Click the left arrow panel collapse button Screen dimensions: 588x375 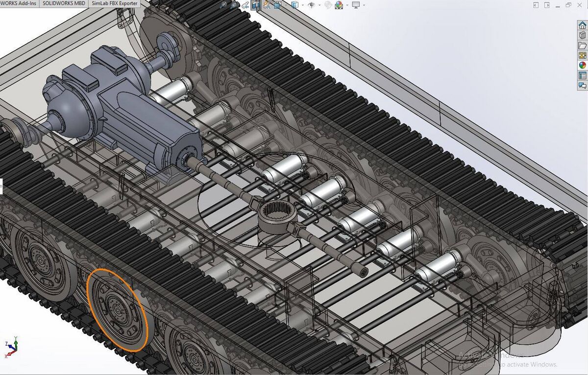pos(537,5)
